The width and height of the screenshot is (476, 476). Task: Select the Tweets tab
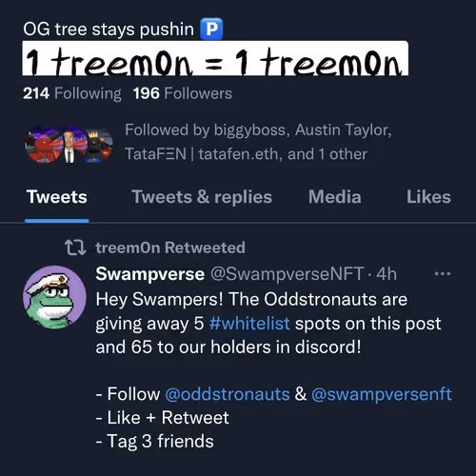[x=57, y=197]
